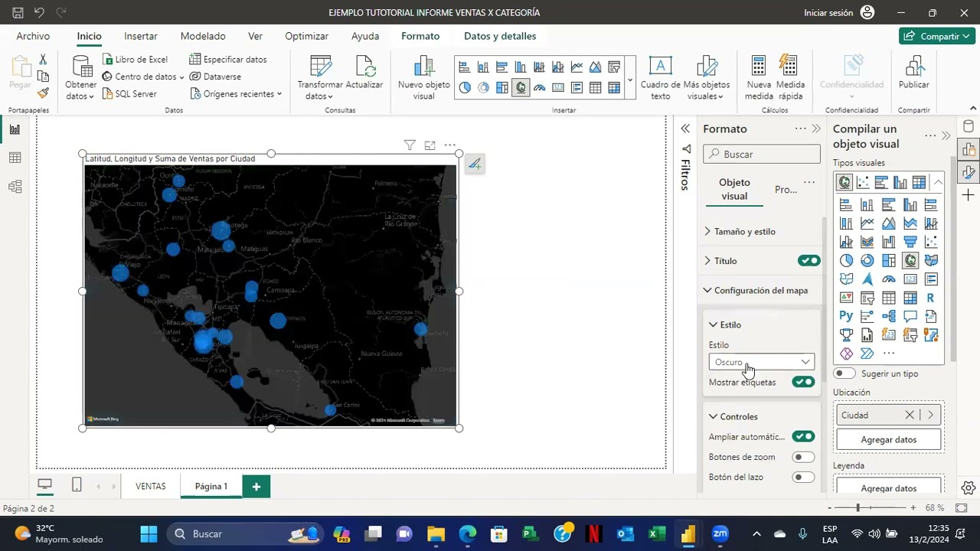
Task: Select Q&A speech bubble visual icon
Action: pyautogui.click(x=910, y=316)
